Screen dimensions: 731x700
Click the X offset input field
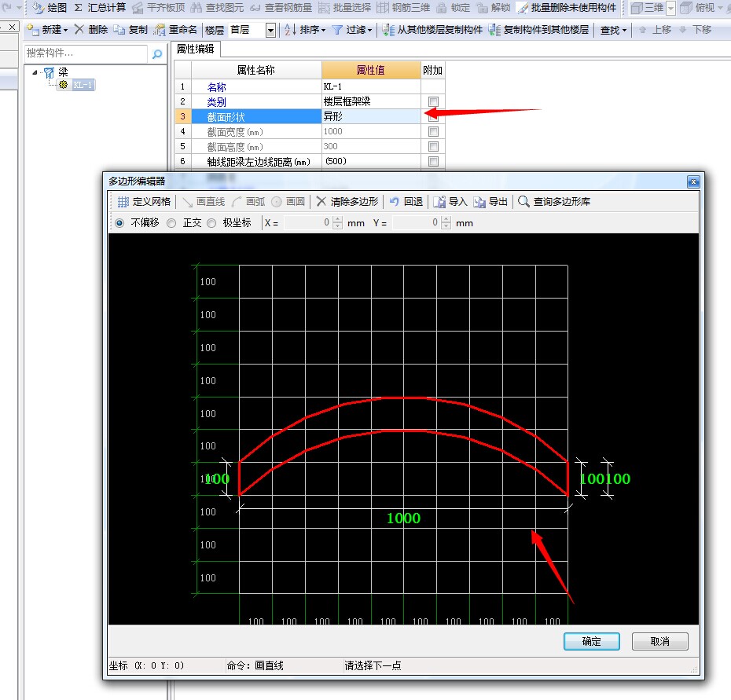308,223
